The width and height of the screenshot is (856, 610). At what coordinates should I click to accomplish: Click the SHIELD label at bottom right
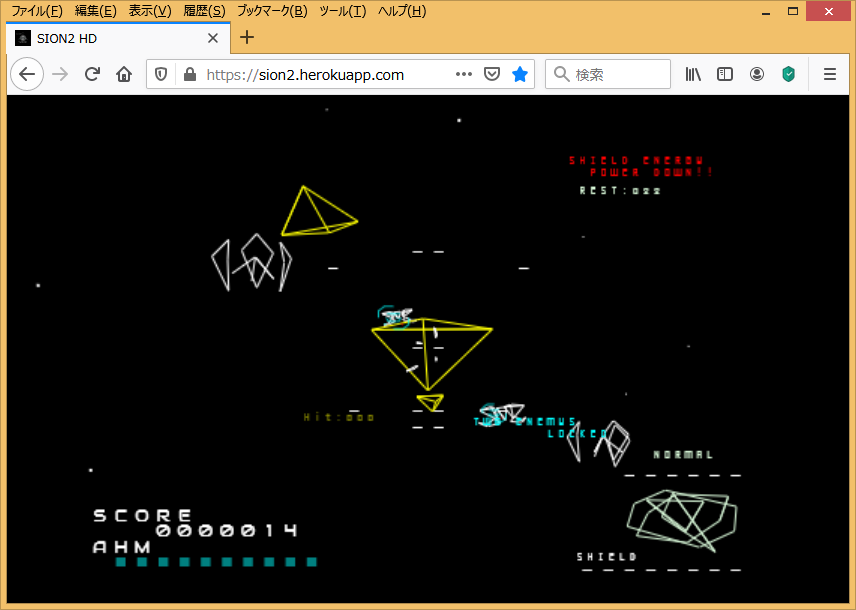(607, 556)
